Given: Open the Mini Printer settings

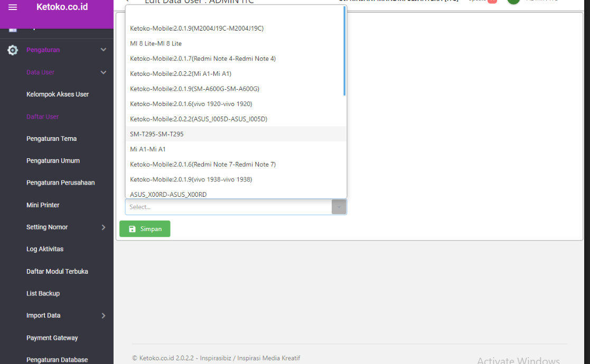Looking at the screenshot, I should (x=43, y=205).
